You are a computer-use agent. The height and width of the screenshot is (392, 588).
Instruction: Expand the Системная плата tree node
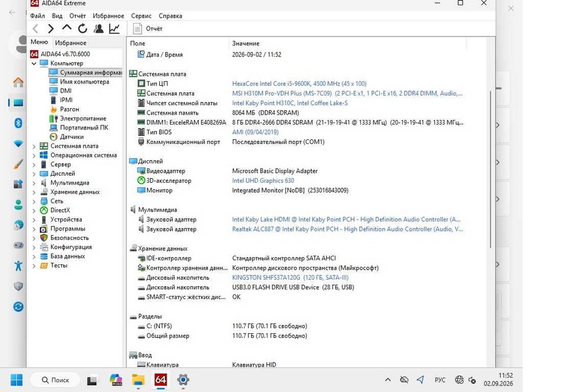point(34,146)
